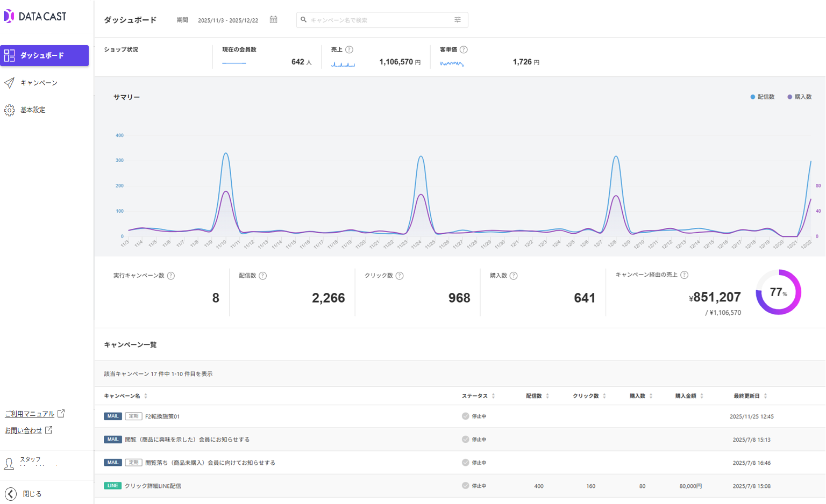Screen dimensions: 826x504
Task: Sort campaigns by 最終更新日 column
Action: 765,396
